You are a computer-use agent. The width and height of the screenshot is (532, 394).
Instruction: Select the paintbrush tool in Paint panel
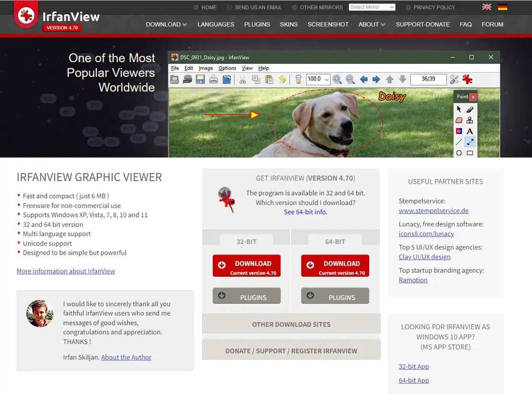[470, 109]
